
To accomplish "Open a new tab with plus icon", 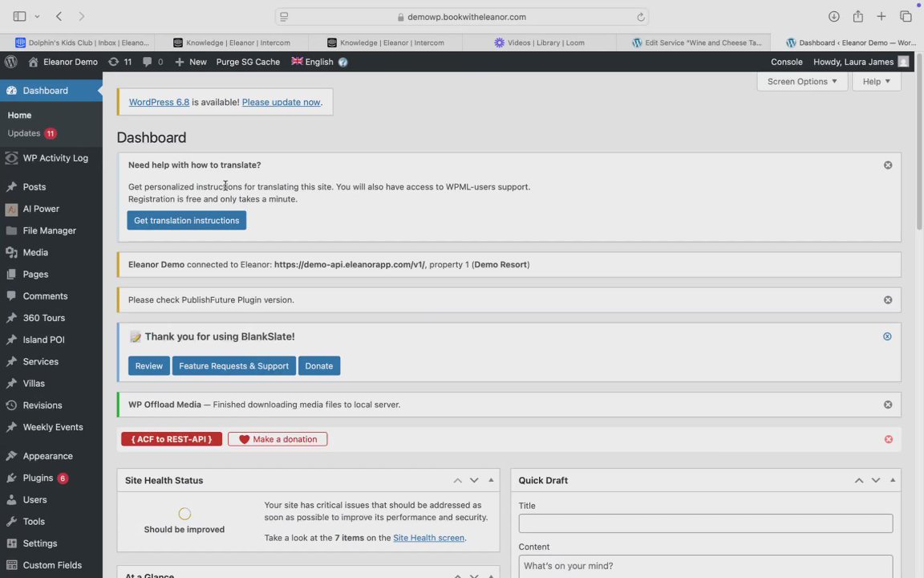I will (881, 17).
